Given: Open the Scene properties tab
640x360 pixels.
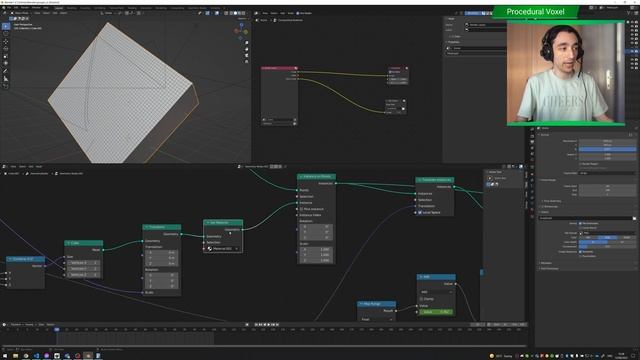Looking at the screenshot, I should pos(532,154).
